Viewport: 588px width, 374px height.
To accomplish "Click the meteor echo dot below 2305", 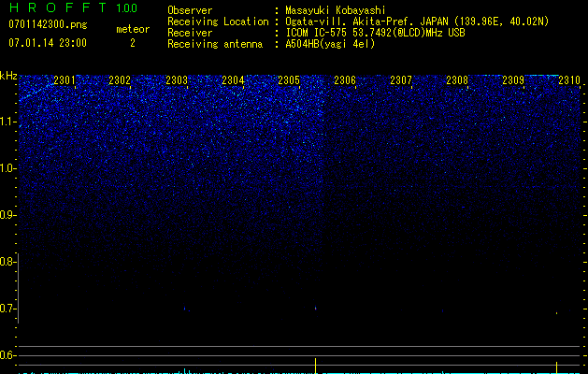I will (x=316, y=309).
